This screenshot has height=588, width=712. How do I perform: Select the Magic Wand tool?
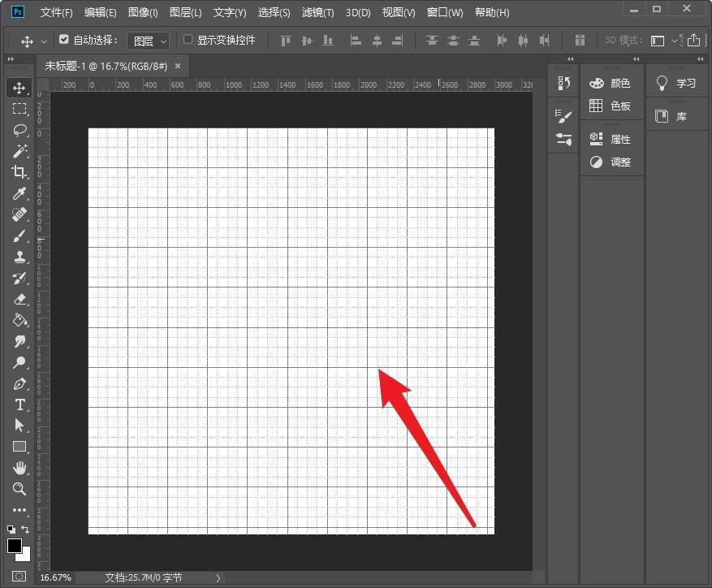(x=19, y=151)
